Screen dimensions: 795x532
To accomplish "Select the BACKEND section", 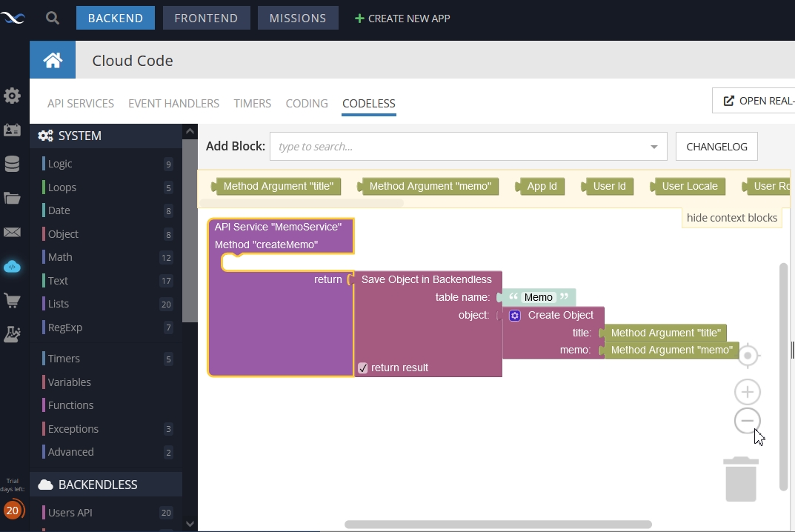I will click(116, 19).
